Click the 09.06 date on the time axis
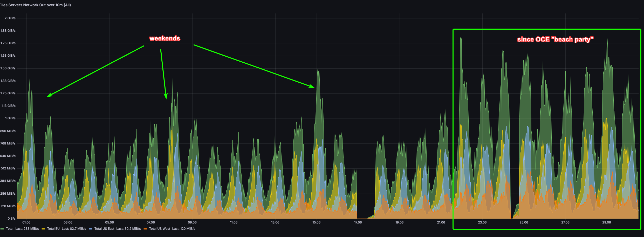This screenshot has height=237, width=644. [192, 222]
